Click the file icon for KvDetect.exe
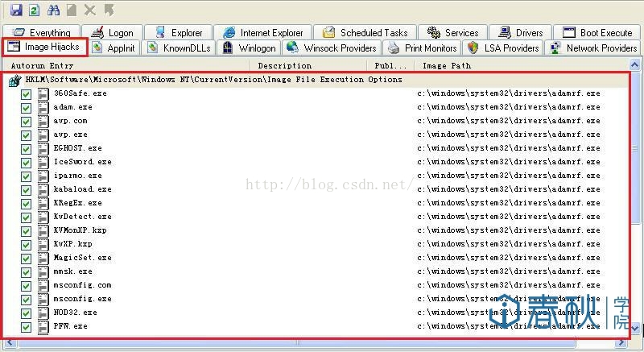Screen dimensions: 644x352 43,217
